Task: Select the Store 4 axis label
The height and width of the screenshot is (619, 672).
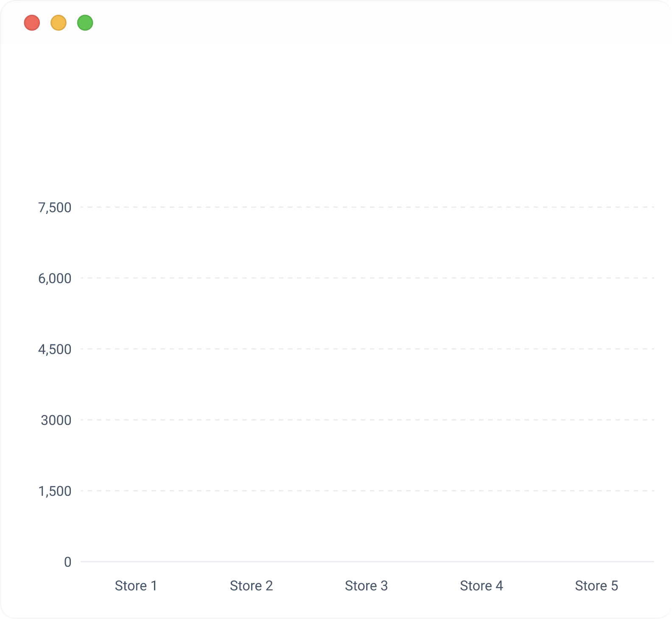Action: point(481,586)
